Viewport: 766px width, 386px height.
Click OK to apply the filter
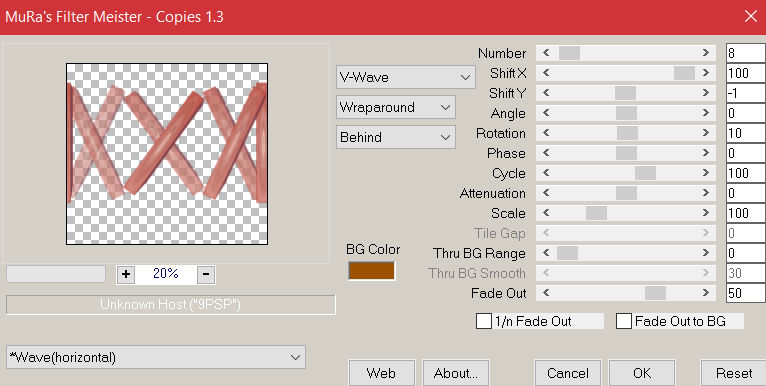point(642,373)
